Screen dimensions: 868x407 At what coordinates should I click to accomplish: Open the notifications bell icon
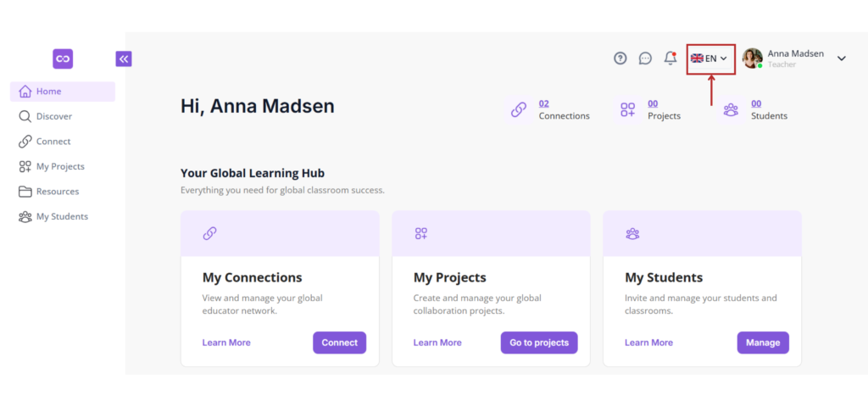[x=670, y=59]
